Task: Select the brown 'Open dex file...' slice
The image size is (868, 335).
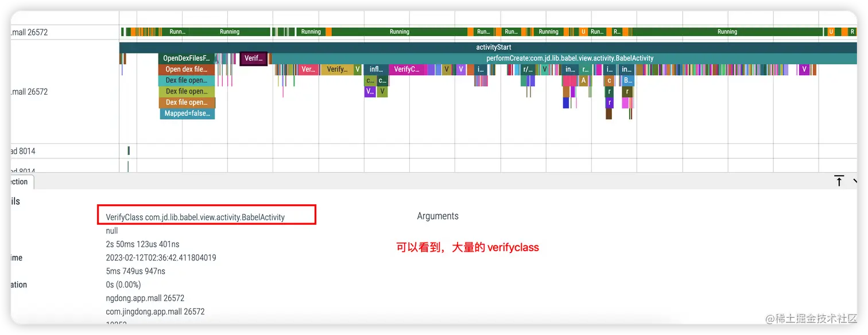Action: [187, 69]
